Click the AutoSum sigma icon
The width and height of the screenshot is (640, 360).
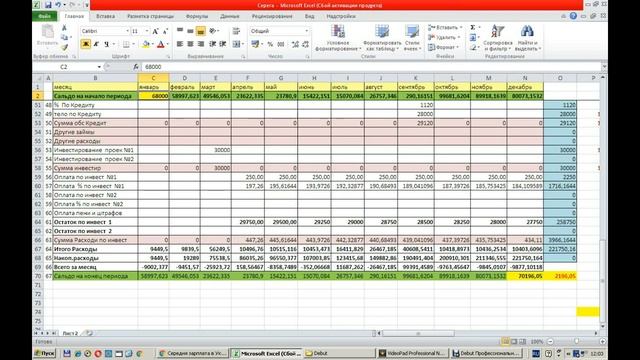(x=473, y=27)
